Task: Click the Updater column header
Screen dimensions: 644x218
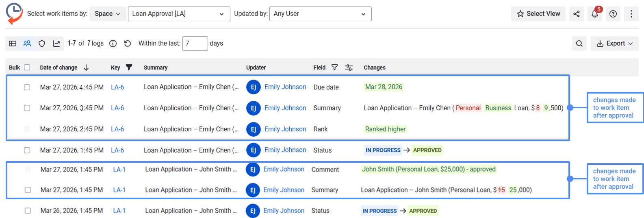Action: pyautogui.click(x=256, y=68)
